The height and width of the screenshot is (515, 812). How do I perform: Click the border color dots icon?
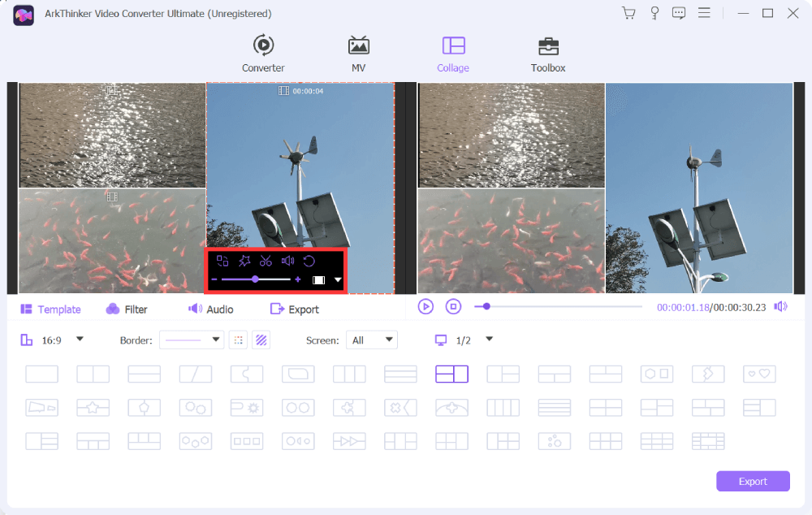[x=238, y=340]
